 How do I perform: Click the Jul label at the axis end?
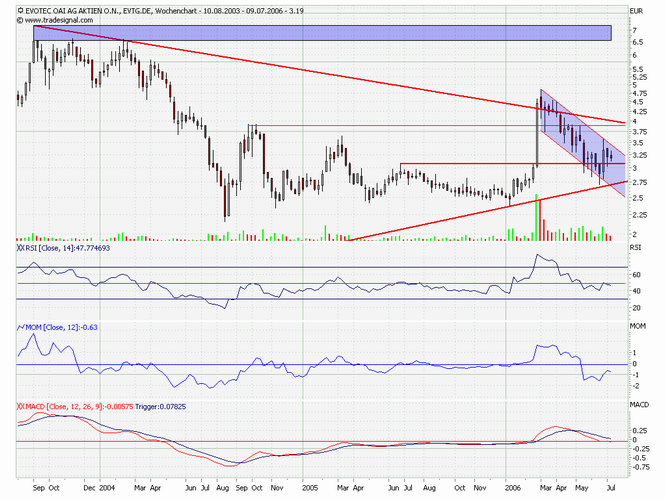610,488
